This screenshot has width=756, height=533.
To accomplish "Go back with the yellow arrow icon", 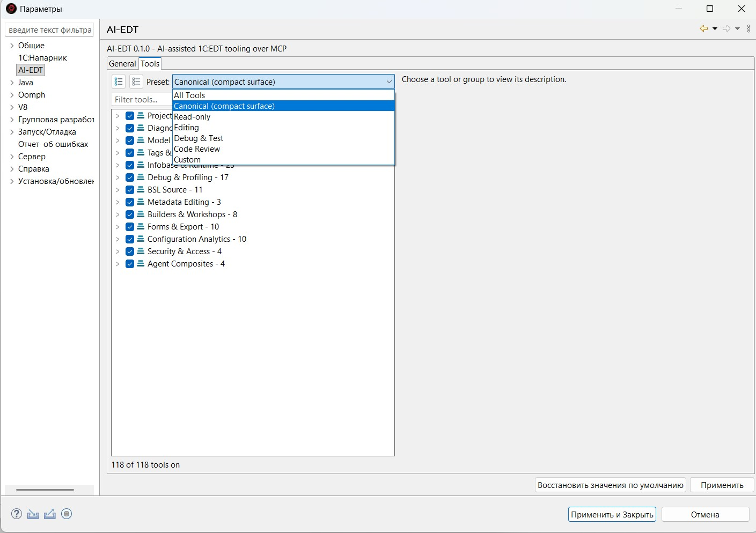I will 704,29.
